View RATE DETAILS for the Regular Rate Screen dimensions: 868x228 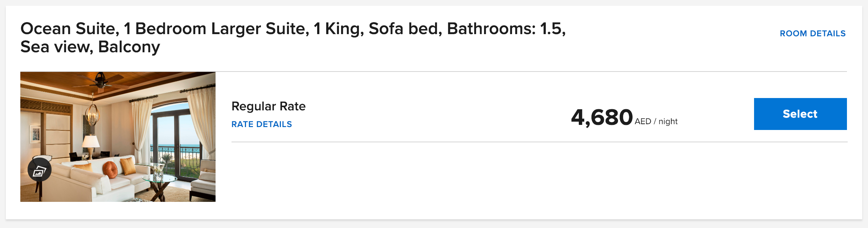(261, 124)
